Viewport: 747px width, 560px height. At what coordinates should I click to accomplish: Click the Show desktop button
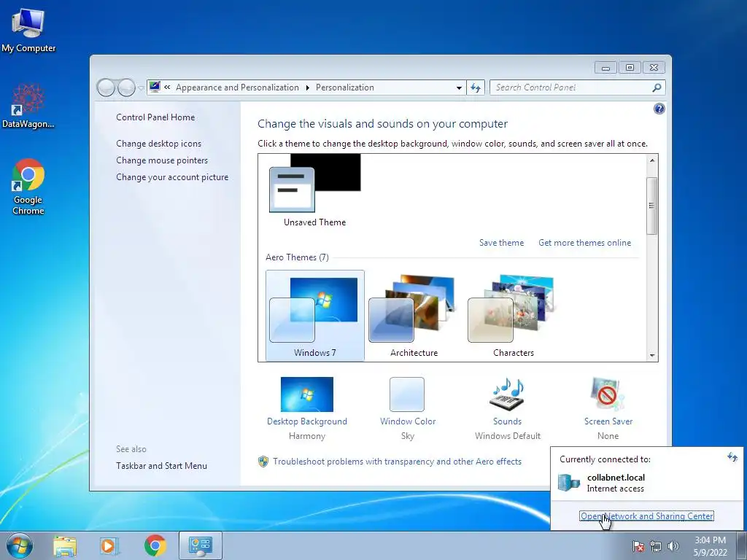pyautogui.click(x=742, y=545)
